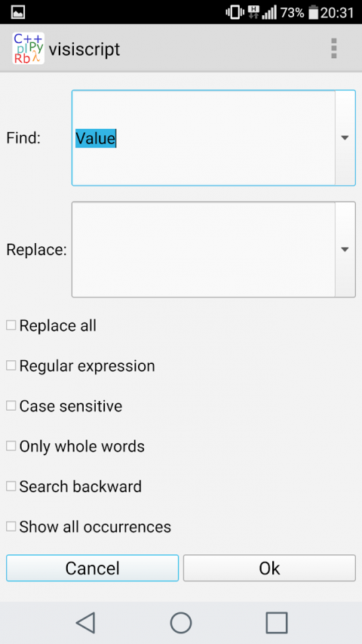Click the Cancel button

92,568
